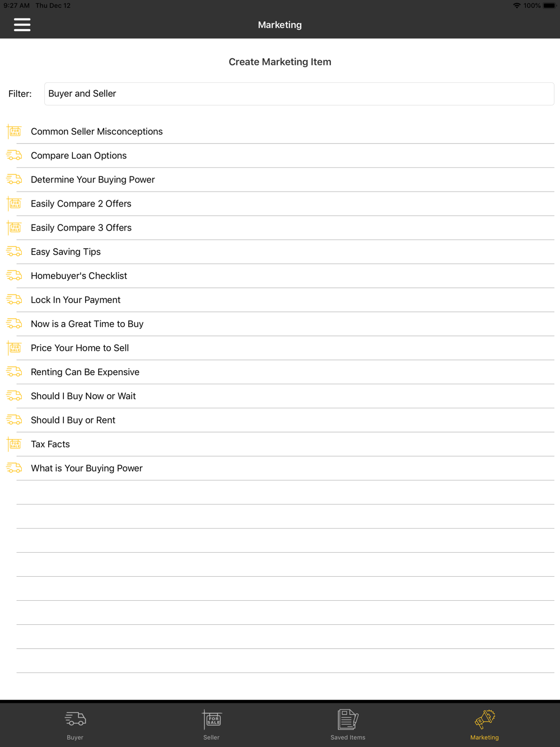560x747 pixels.
Task: Click the truck icon beside Should I Buy or Rent
Action: click(x=14, y=420)
